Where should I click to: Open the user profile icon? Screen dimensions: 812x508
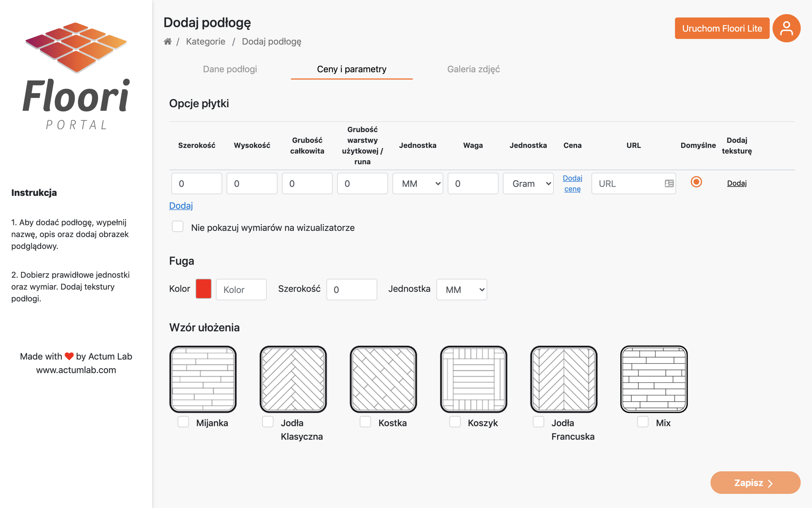click(x=786, y=28)
